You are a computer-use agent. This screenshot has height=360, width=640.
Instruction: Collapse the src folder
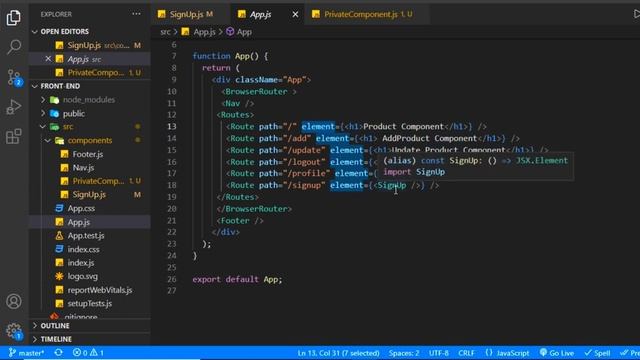coord(68,127)
